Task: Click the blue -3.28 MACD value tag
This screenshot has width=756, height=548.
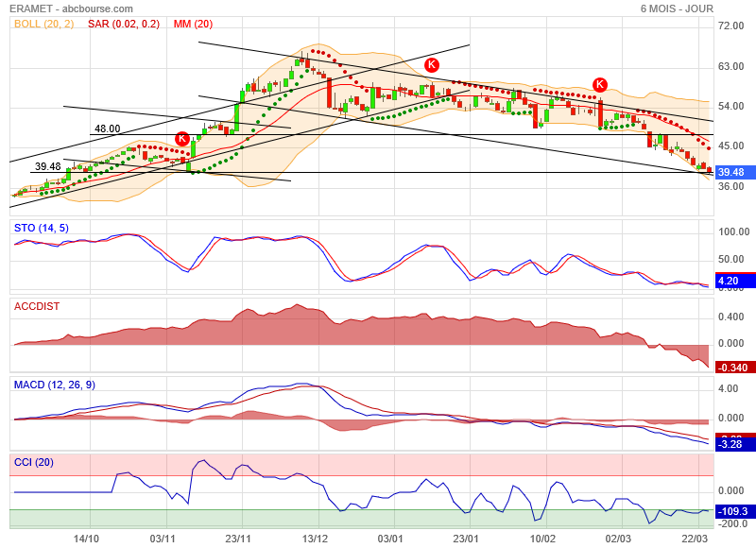Action: pos(734,444)
